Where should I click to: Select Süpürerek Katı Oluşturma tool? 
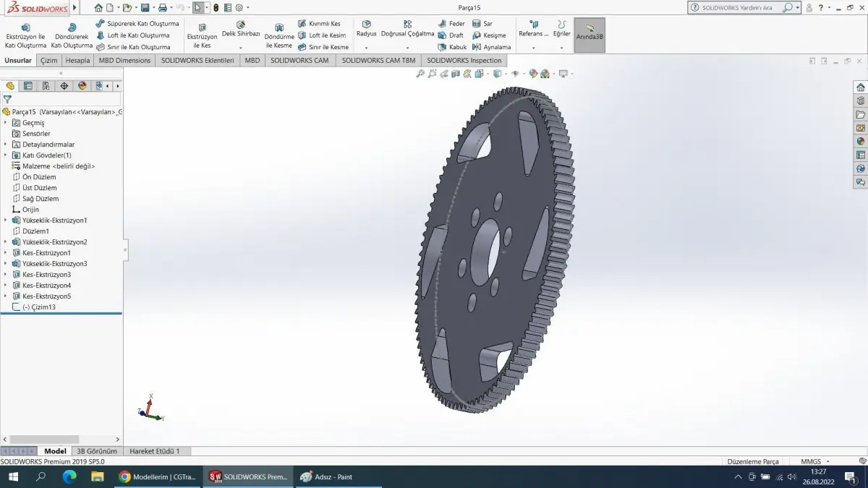pyautogui.click(x=137, y=24)
